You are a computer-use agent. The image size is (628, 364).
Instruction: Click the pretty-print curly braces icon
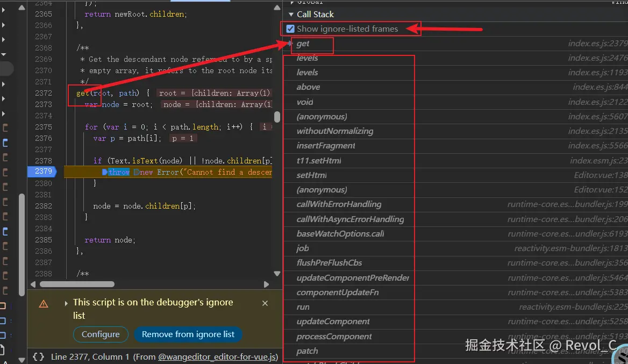tap(39, 356)
